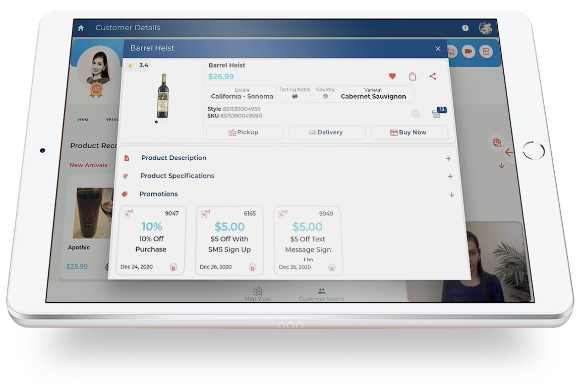This screenshot has width=580, height=392.
Task: Open the Tasting Notes grape icon
Action: pyautogui.click(x=295, y=96)
